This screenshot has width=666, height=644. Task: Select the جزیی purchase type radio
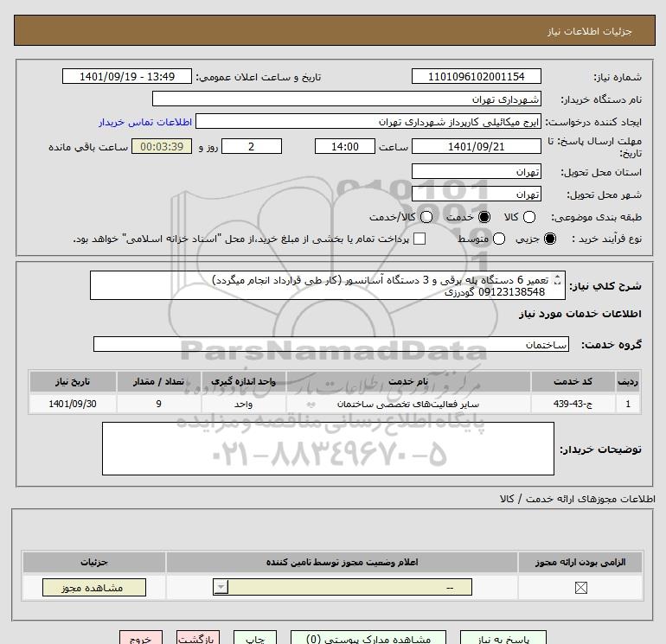point(549,239)
